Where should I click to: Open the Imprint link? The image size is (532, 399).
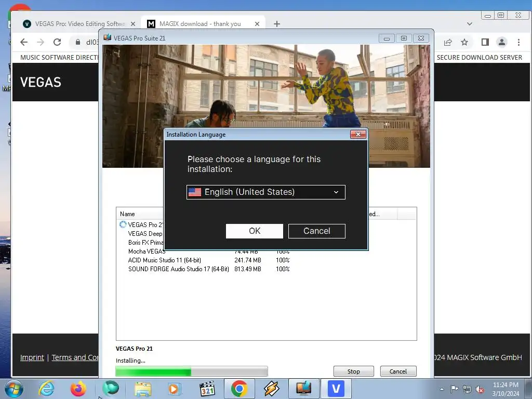coord(32,357)
